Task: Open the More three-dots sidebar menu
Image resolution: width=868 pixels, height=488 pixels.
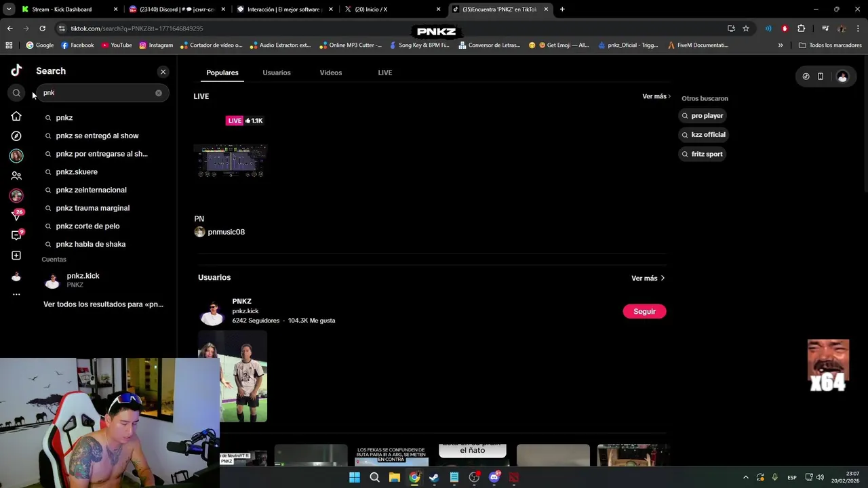Action: pyautogui.click(x=16, y=294)
